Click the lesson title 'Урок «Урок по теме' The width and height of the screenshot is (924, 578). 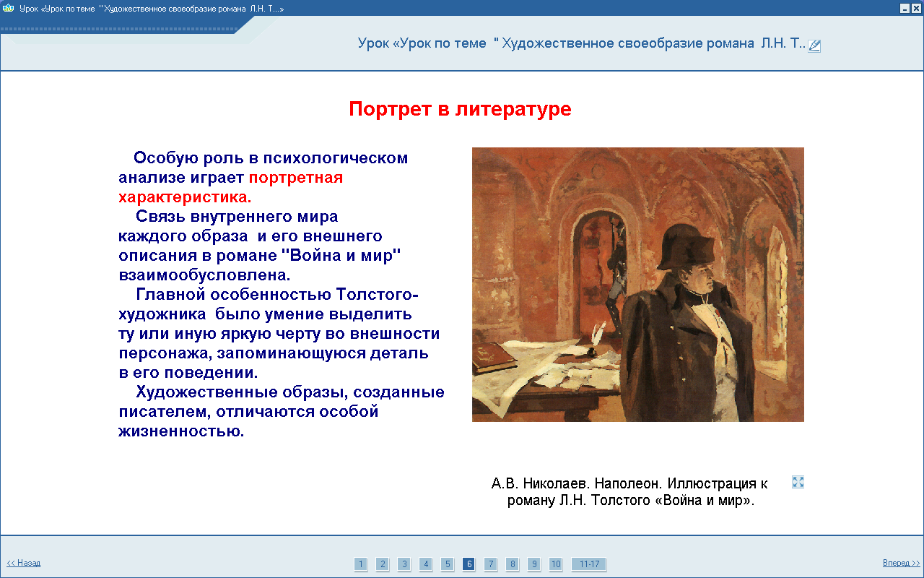pos(422,43)
